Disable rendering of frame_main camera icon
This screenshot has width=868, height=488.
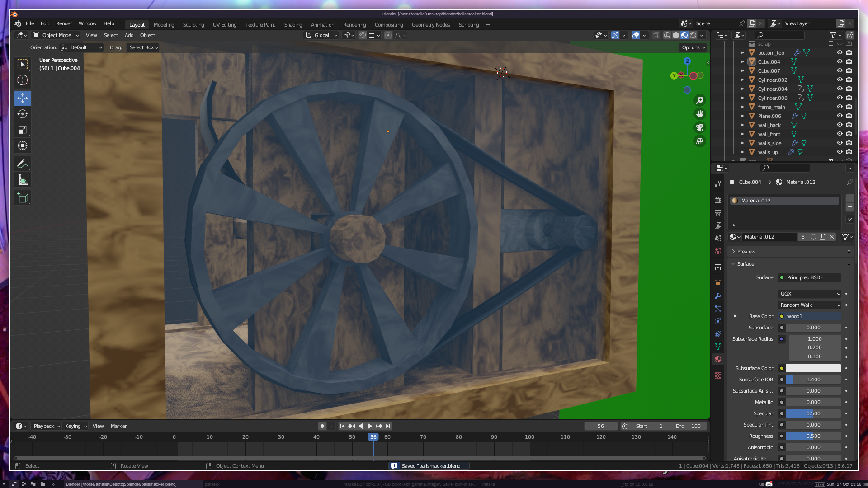click(x=849, y=107)
